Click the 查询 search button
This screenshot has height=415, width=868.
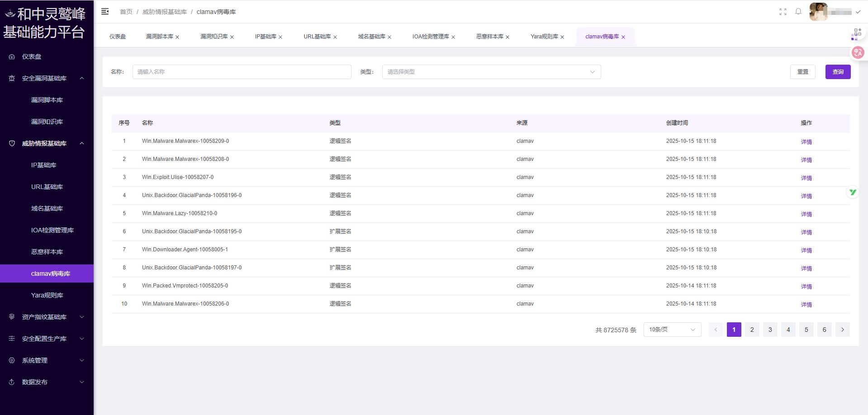pyautogui.click(x=838, y=72)
